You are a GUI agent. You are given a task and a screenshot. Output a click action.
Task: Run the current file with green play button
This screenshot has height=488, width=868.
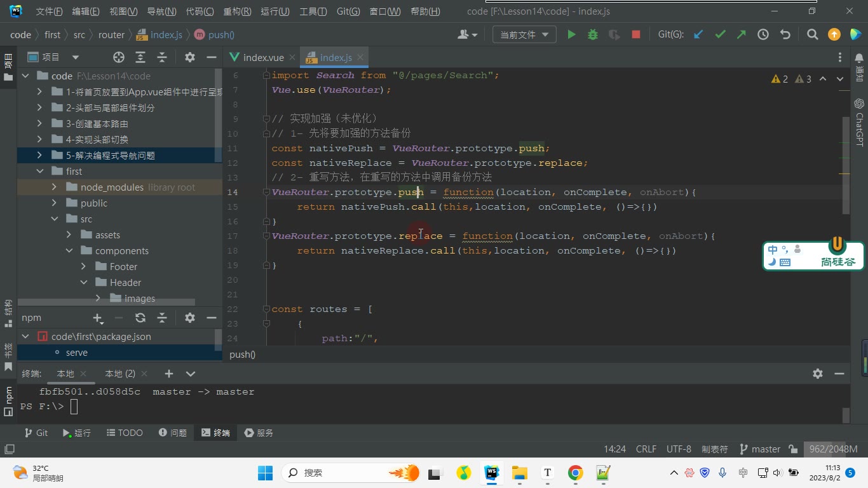coord(571,35)
